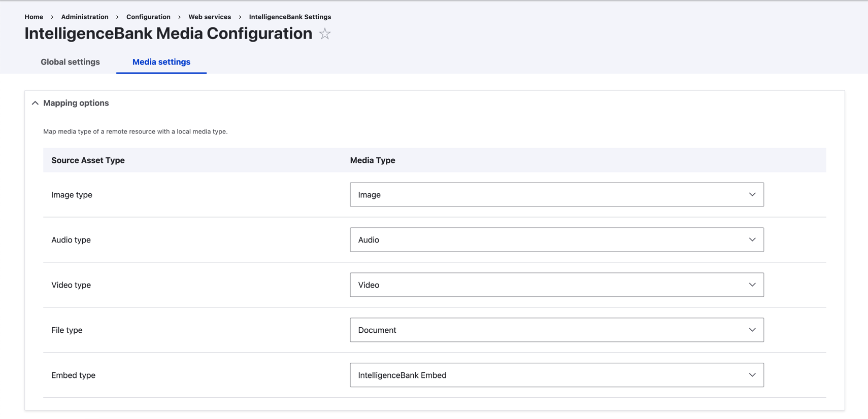Click chevron arrow in Video type select
Viewport: 868px width, 419px height.
[x=752, y=285]
